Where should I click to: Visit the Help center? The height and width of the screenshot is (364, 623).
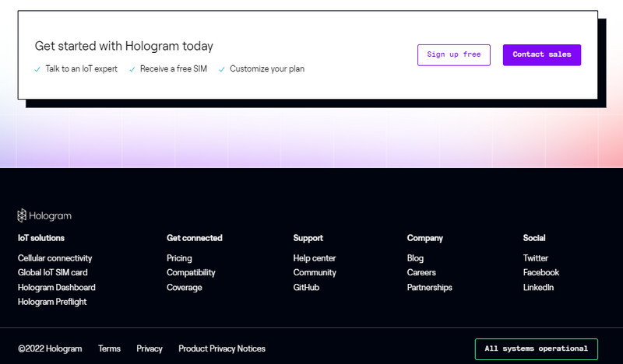click(315, 258)
